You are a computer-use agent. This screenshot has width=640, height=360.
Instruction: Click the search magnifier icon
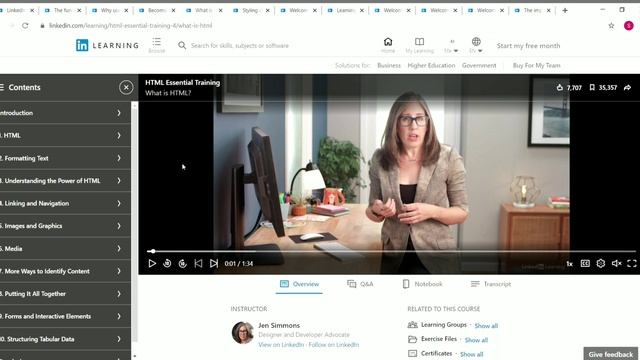coord(182,45)
